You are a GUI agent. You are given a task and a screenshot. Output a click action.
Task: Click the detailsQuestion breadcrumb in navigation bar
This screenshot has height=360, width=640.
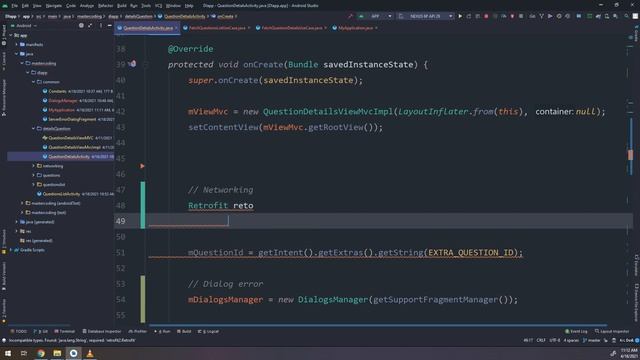click(138, 16)
